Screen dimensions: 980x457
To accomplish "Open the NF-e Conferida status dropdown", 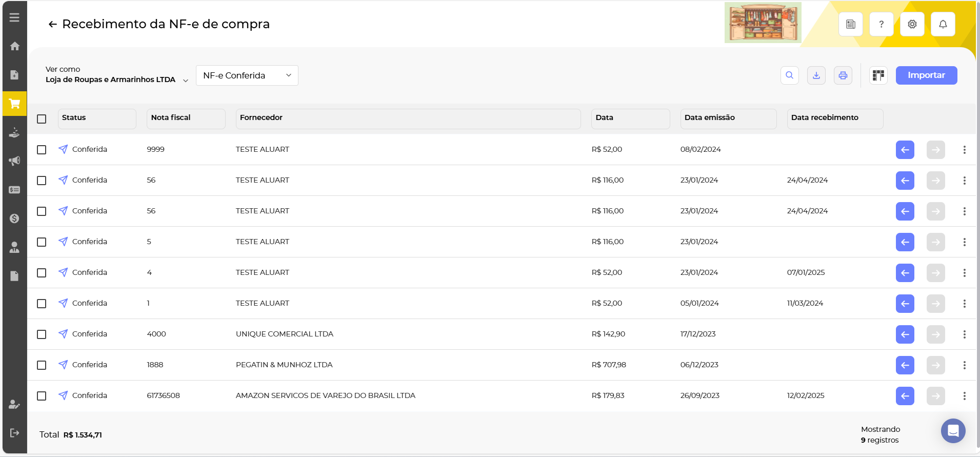I will point(247,75).
